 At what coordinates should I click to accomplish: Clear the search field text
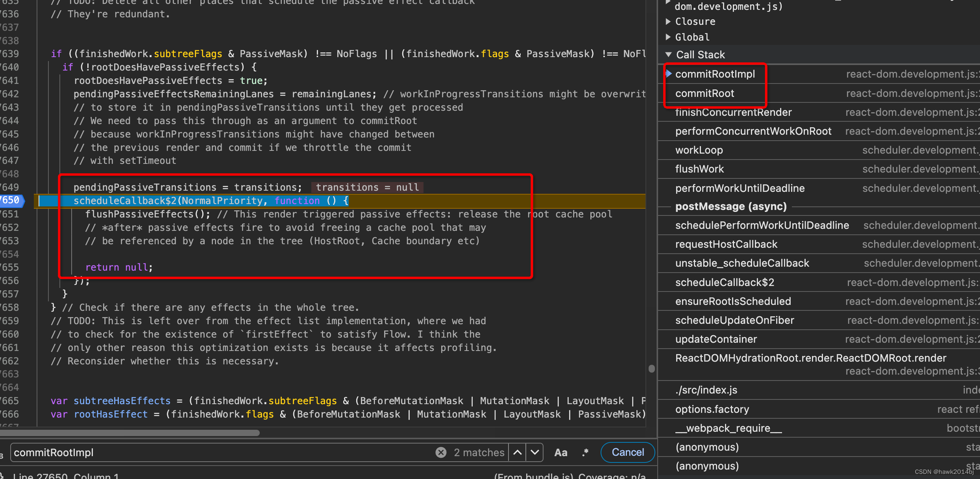click(x=441, y=452)
